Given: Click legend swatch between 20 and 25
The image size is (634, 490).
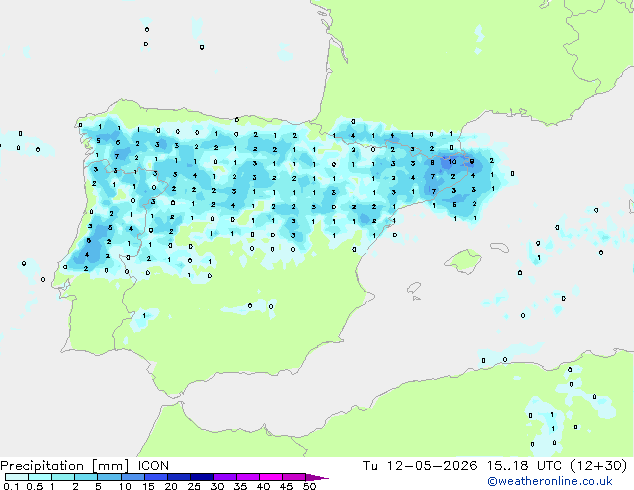Looking at the screenshot, I should coord(178,477).
